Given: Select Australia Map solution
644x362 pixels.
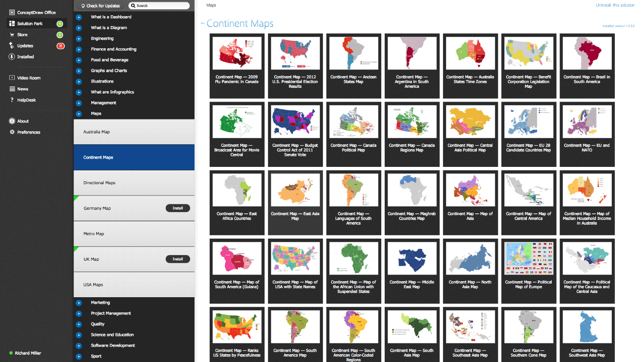Looking at the screenshot, I should [x=134, y=132].
